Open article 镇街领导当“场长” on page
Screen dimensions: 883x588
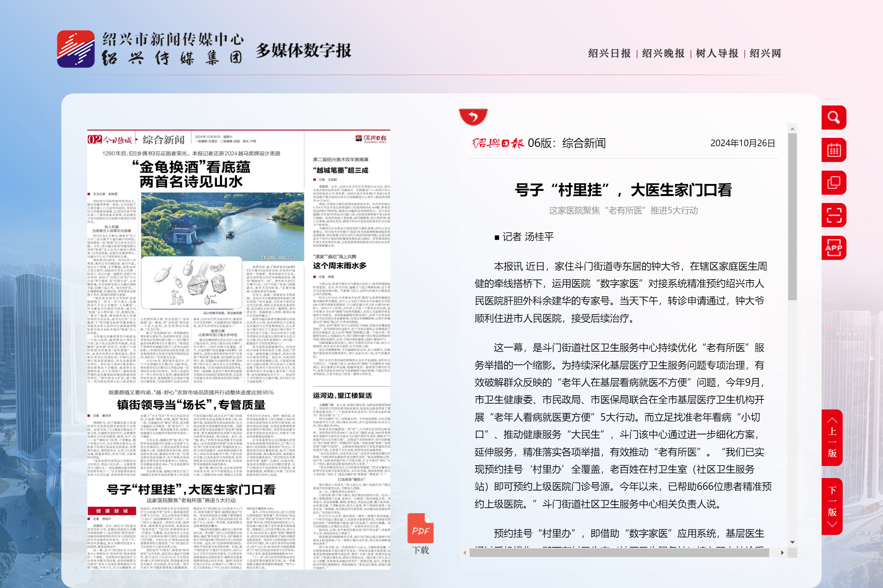(x=191, y=405)
